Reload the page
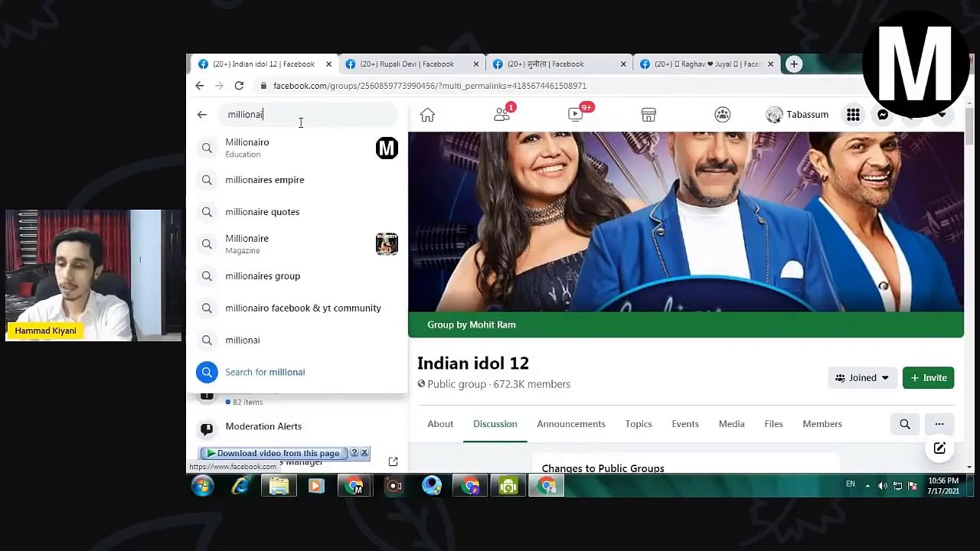The width and height of the screenshot is (980, 551). click(239, 86)
